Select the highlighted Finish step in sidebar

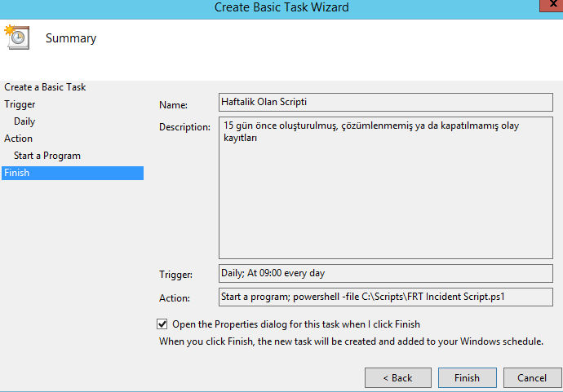(73, 173)
